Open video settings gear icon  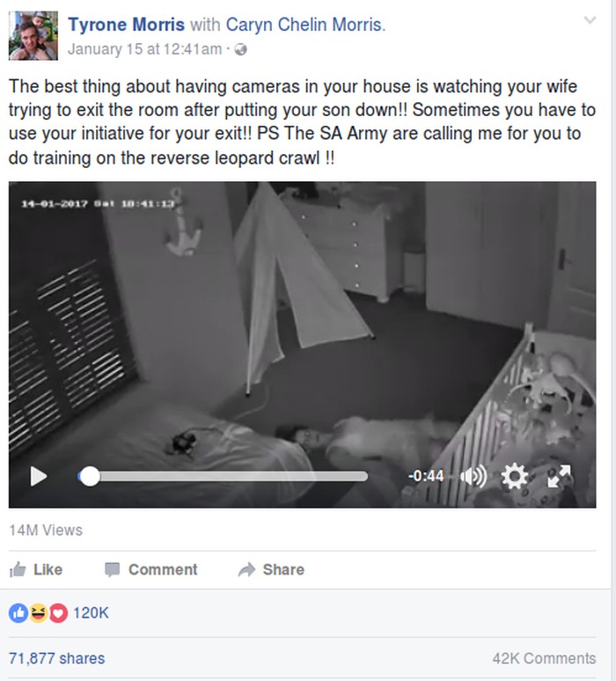tap(514, 476)
